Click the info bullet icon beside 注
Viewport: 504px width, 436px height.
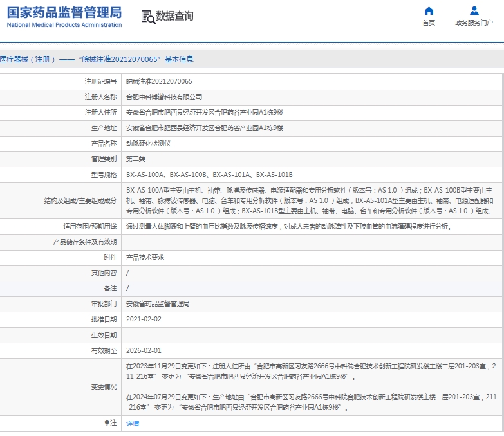pos(107,422)
